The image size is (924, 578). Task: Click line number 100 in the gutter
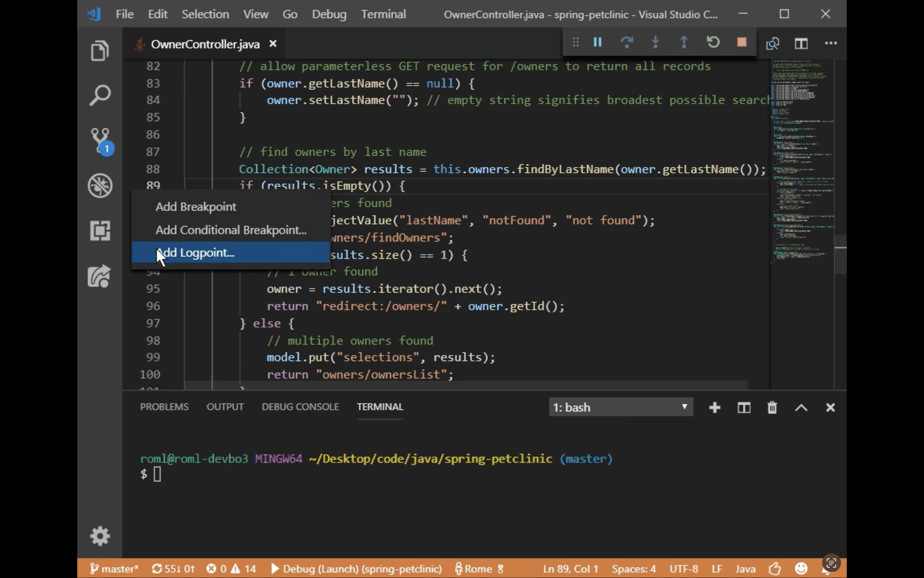click(150, 374)
